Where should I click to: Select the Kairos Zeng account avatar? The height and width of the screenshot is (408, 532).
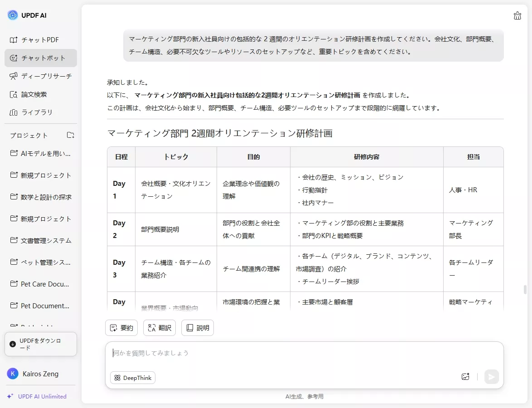[x=12, y=374]
